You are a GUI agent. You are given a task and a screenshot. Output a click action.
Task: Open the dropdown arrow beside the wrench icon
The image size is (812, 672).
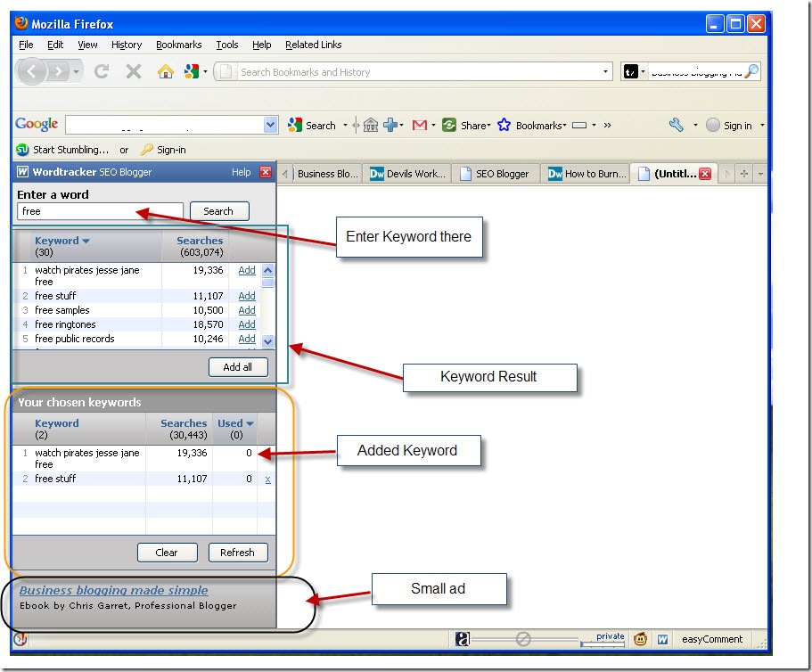click(695, 125)
